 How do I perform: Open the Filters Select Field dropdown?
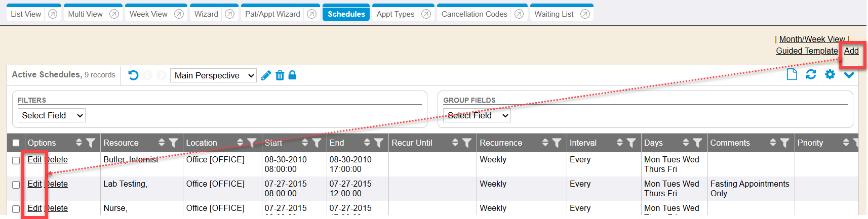pos(51,115)
